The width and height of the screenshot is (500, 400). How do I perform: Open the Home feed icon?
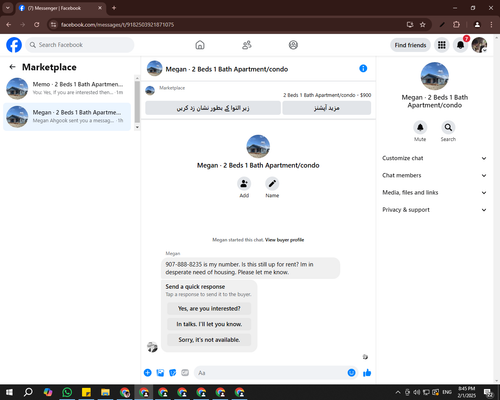200,45
